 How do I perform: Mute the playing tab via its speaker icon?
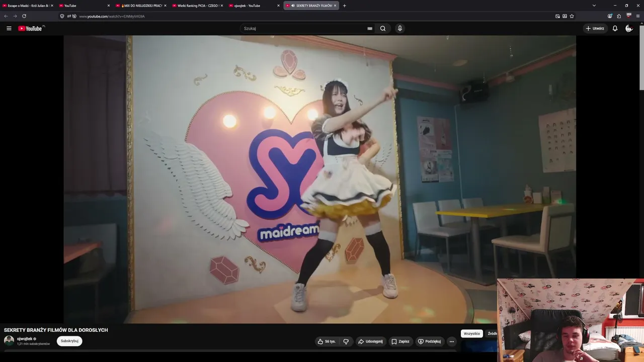(x=293, y=6)
